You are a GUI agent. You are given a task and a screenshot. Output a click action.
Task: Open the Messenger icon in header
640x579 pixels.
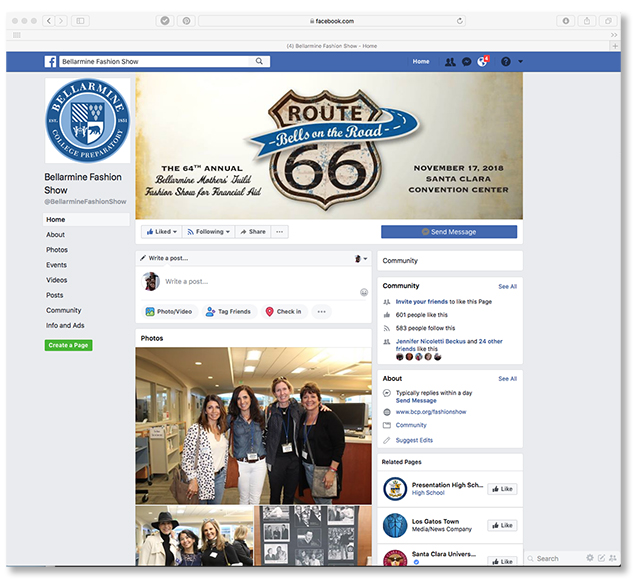[467, 62]
